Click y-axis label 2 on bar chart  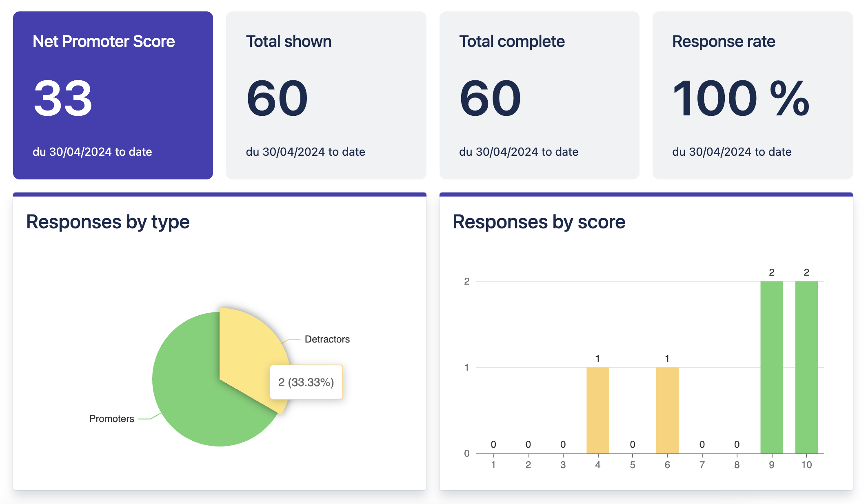click(x=466, y=281)
